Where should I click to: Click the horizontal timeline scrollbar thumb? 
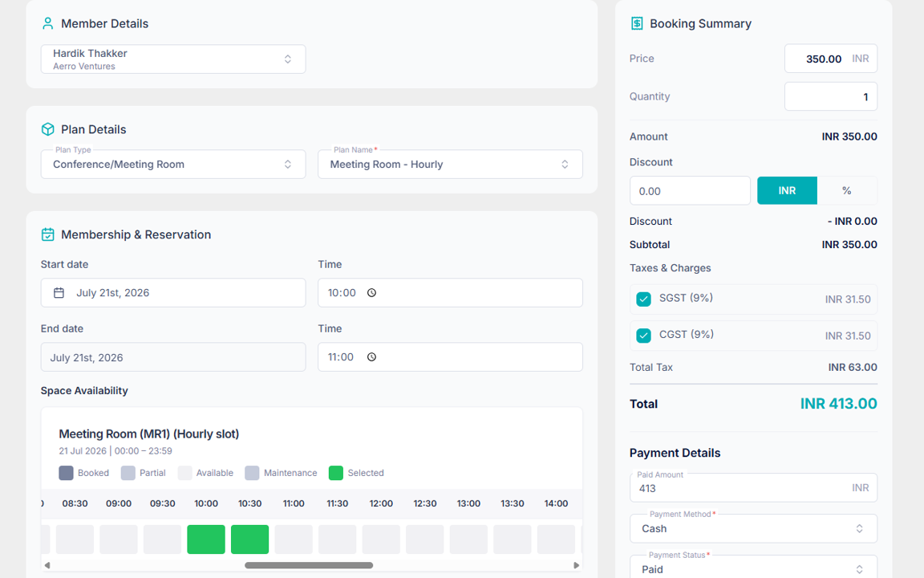click(309, 565)
